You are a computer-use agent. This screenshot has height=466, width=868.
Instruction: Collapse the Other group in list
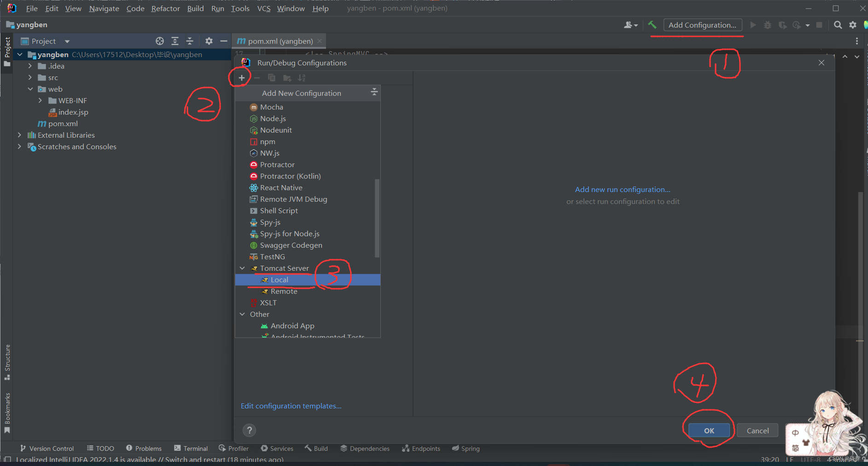tap(242, 314)
